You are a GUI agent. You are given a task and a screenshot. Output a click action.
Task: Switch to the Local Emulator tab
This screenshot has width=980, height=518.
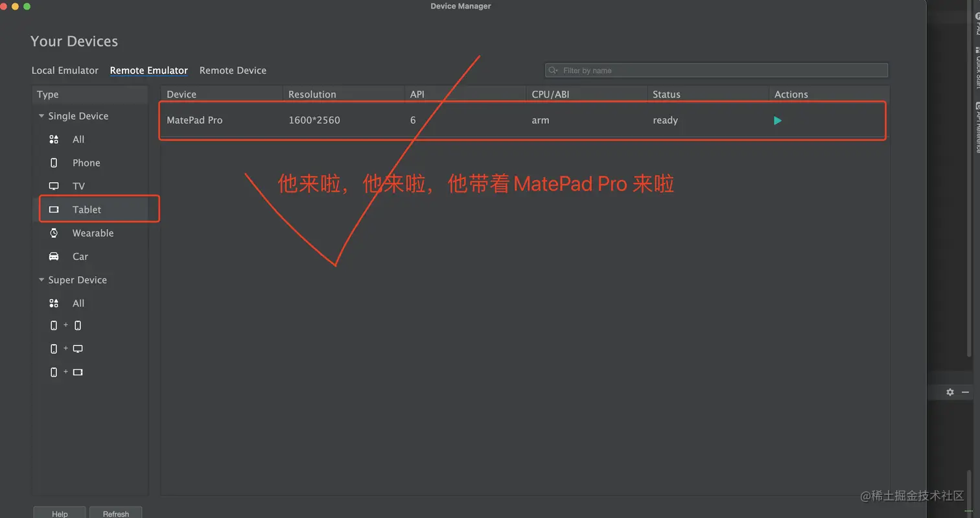click(65, 70)
